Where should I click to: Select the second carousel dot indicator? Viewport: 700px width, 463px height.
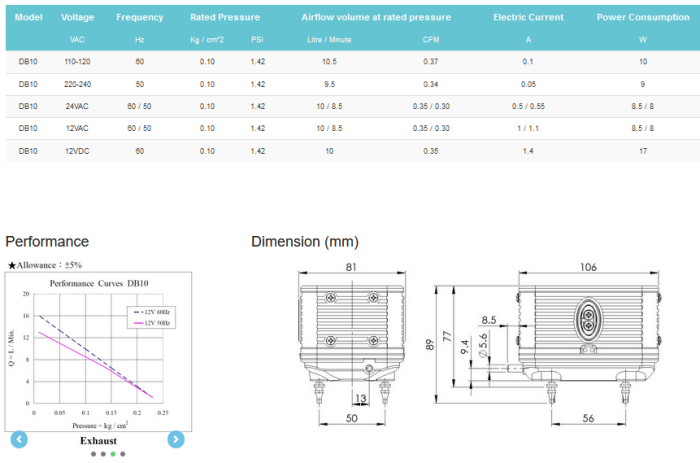(103, 454)
